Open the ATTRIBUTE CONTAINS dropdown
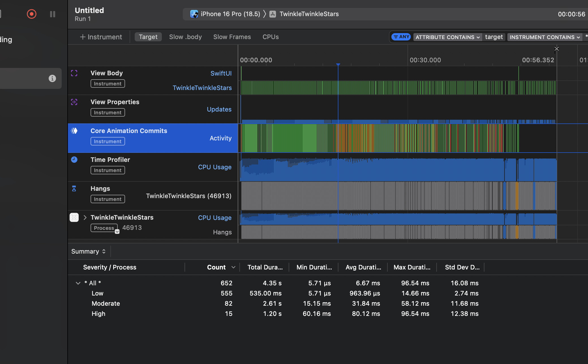Image resolution: width=588 pixels, height=364 pixels. 447,37
